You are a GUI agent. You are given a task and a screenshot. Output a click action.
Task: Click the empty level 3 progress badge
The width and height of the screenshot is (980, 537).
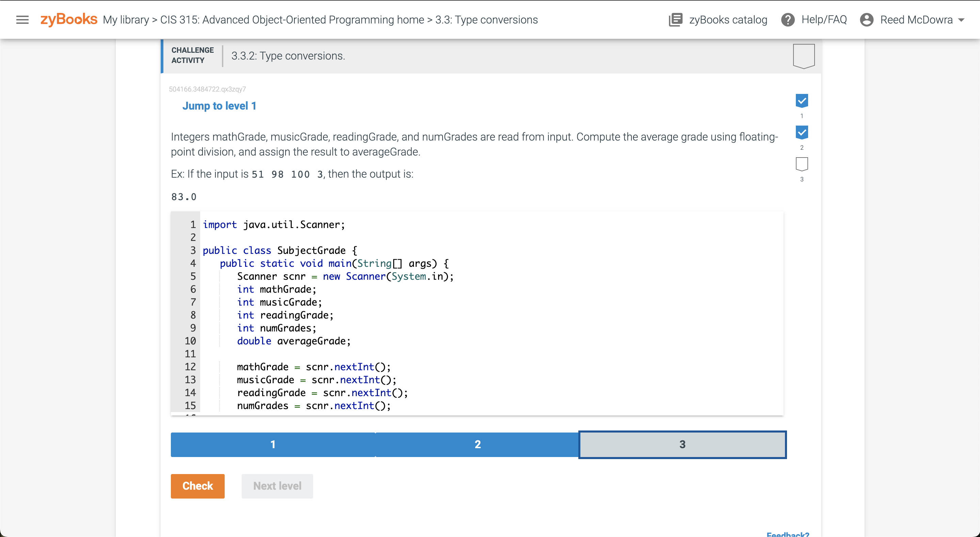coord(802,164)
